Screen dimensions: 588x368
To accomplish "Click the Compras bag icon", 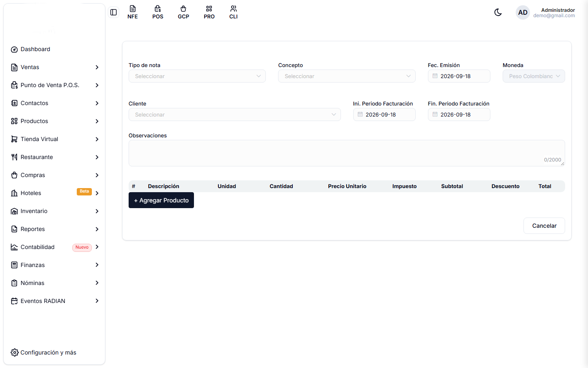I will pos(14,175).
